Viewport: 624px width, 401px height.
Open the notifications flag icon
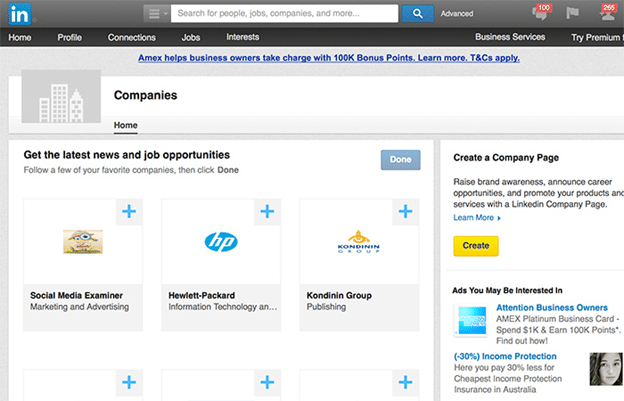pyautogui.click(x=572, y=13)
